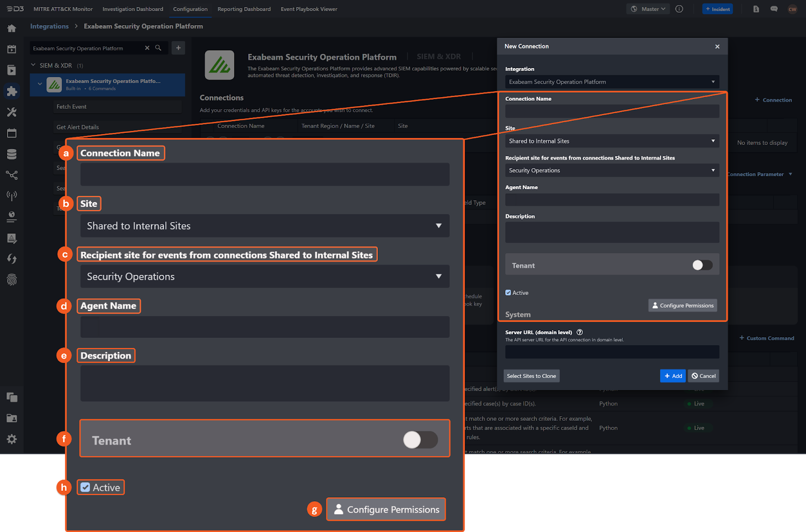806x532 pixels.
Task: Click the Add button in the dialog
Action: pyautogui.click(x=673, y=376)
